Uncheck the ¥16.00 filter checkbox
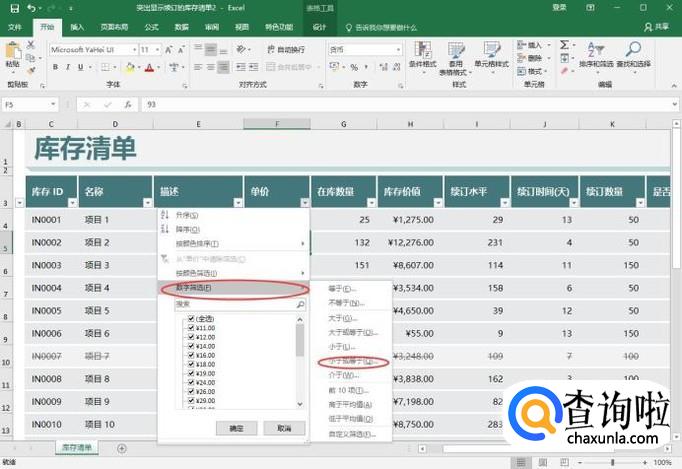The height and width of the screenshot is (469, 682). click(x=189, y=355)
